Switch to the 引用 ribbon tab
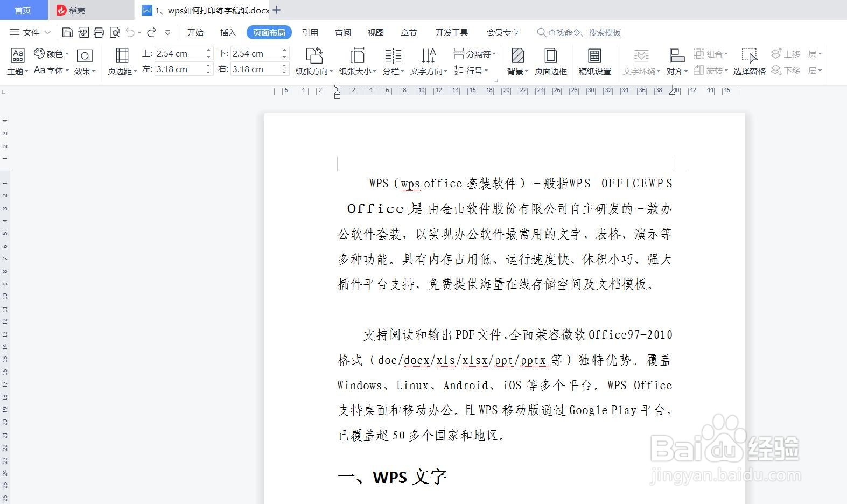 click(x=310, y=32)
